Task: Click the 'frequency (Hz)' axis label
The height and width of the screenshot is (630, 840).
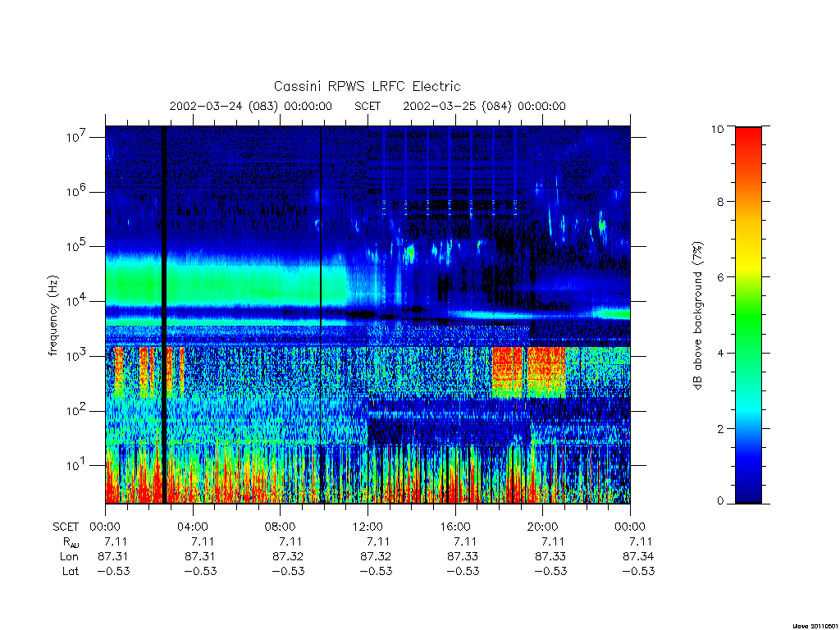Action: tap(52, 316)
